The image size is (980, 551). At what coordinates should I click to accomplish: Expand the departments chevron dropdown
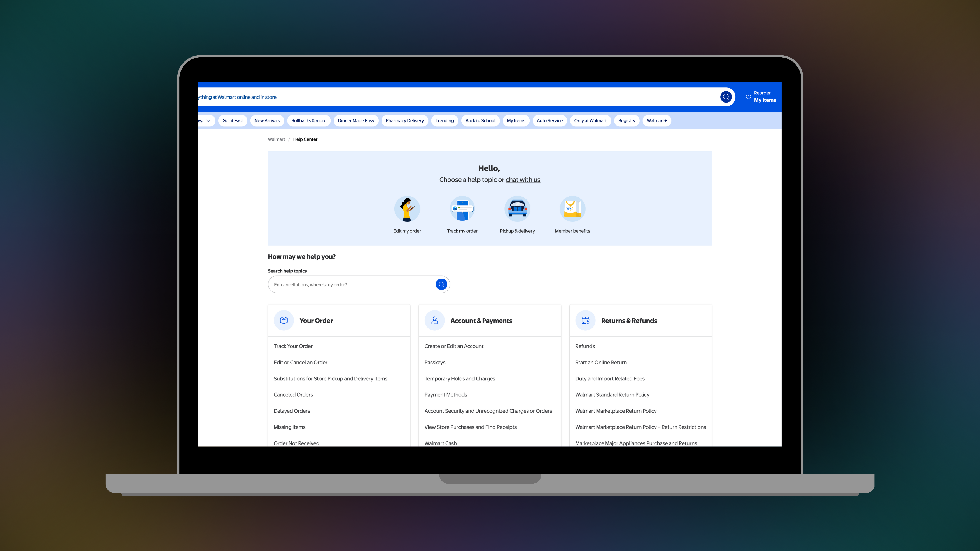coord(208,120)
